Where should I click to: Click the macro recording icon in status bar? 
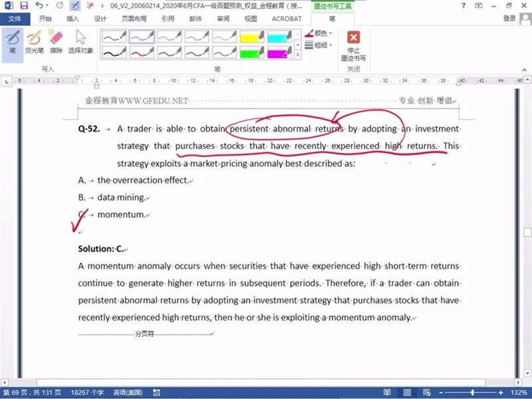pos(156,392)
